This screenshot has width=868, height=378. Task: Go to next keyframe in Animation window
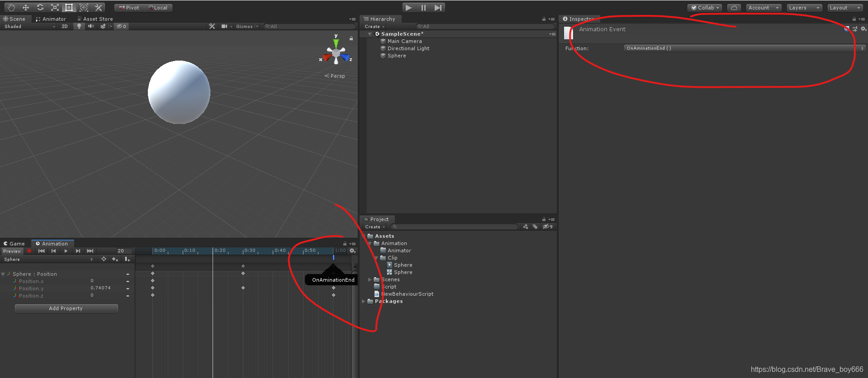point(78,251)
